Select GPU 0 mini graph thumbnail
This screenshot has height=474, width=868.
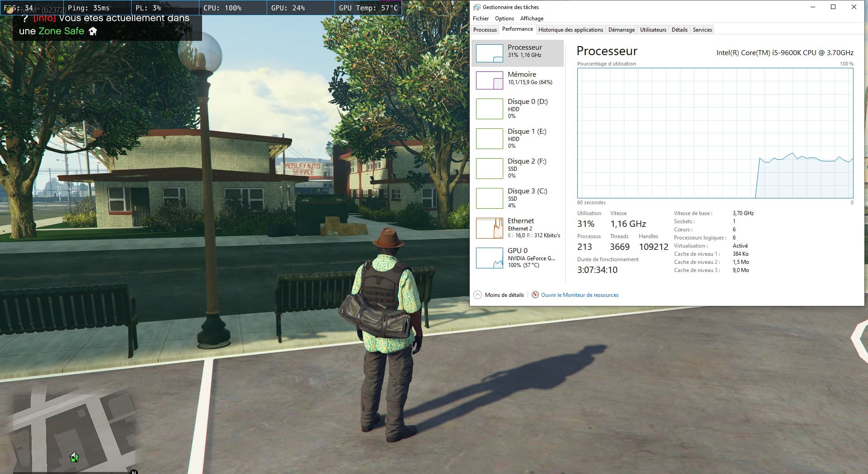click(x=490, y=258)
